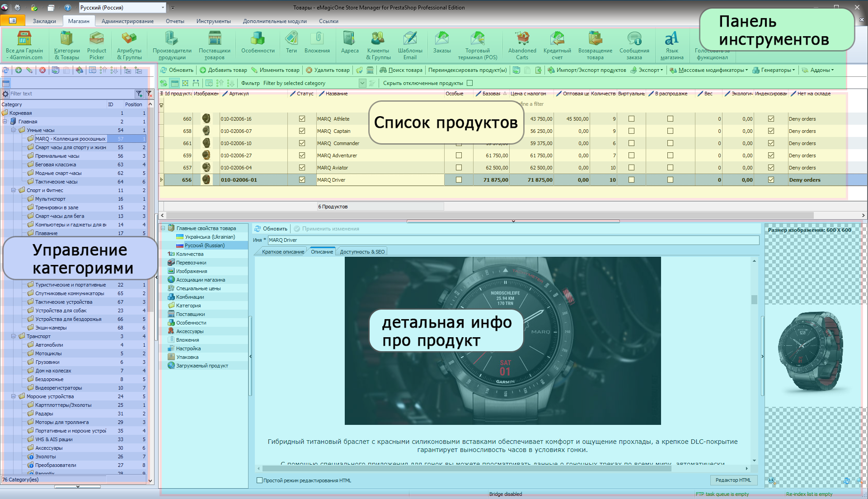Open Вложения section
The height and width of the screenshot is (499, 868).
(x=317, y=43)
